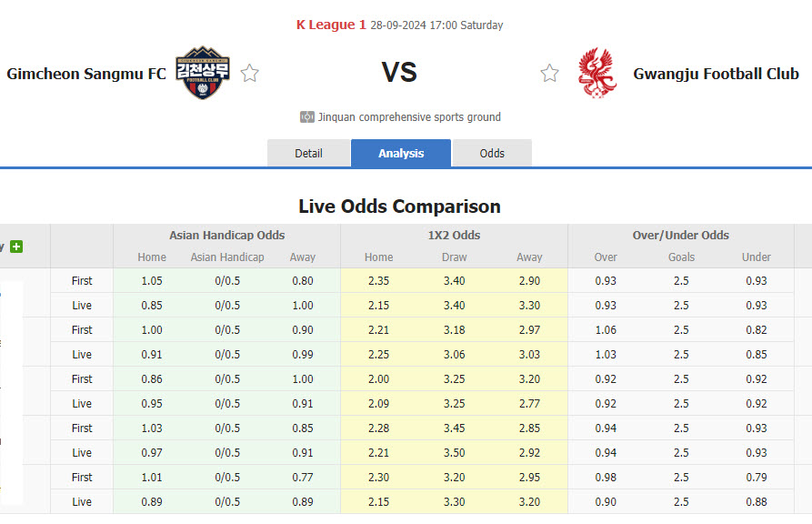Click the 1X2 Odds column header
This screenshot has width=812, height=524.
coord(454,235)
